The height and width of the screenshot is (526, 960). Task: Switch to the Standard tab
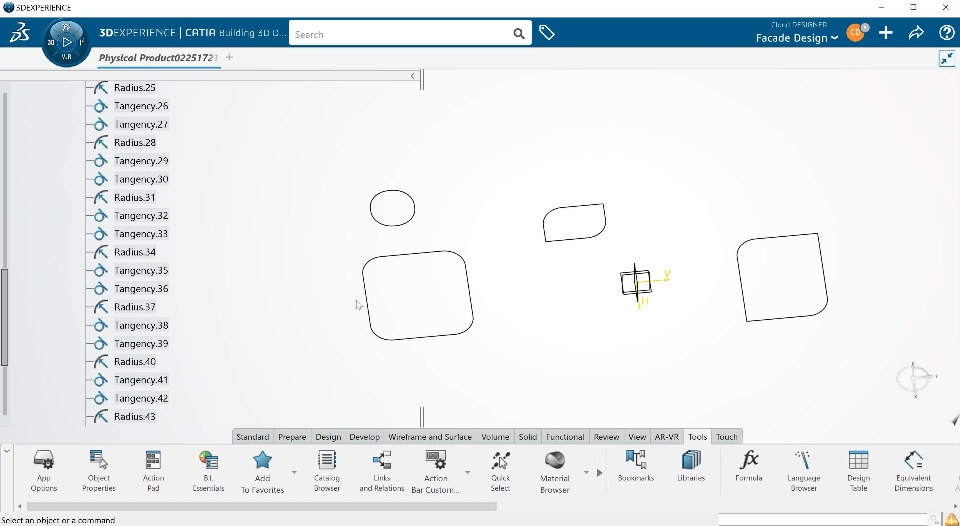point(252,437)
